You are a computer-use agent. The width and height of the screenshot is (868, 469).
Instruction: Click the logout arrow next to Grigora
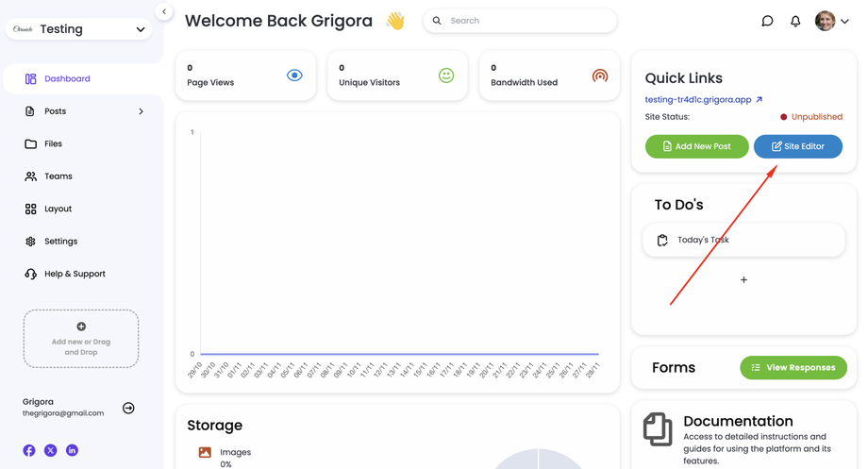click(x=128, y=408)
